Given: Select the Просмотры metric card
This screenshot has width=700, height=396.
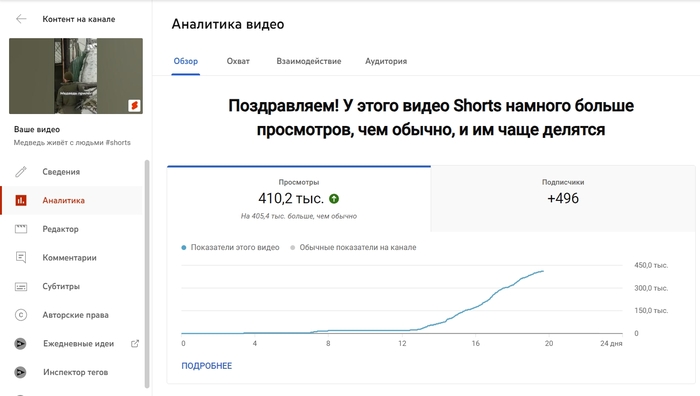Looking at the screenshot, I should [299, 199].
